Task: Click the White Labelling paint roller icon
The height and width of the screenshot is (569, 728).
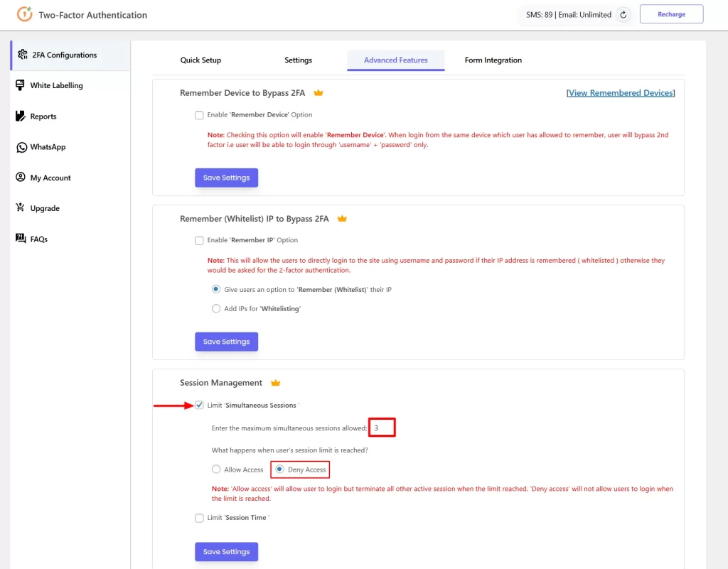Action: [21, 85]
